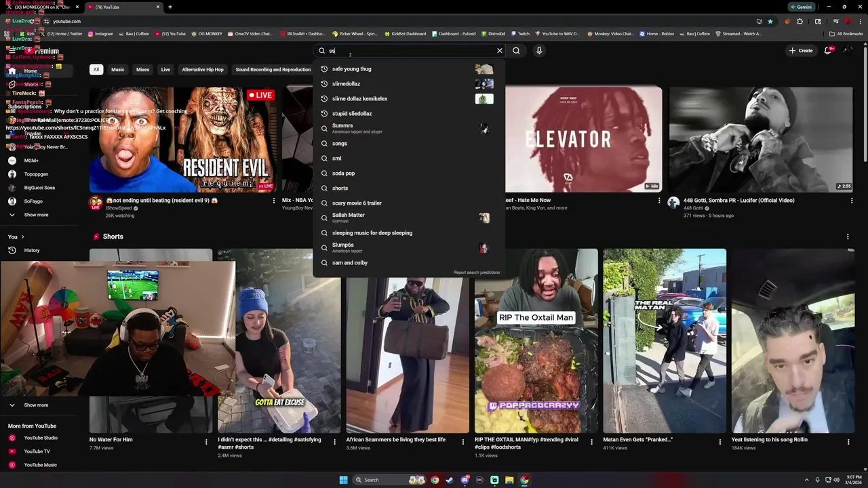Viewport: 868px width, 488px height.
Task: Select the Live filter chip
Action: 165,69
